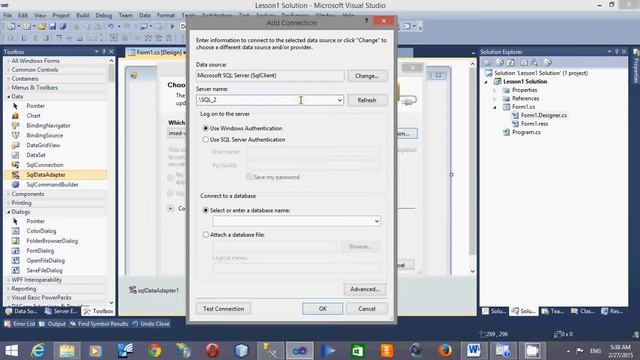This screenshot has height=360, width=640.
Task: Click the Save toolbar icon
Action: pos(53,27)
